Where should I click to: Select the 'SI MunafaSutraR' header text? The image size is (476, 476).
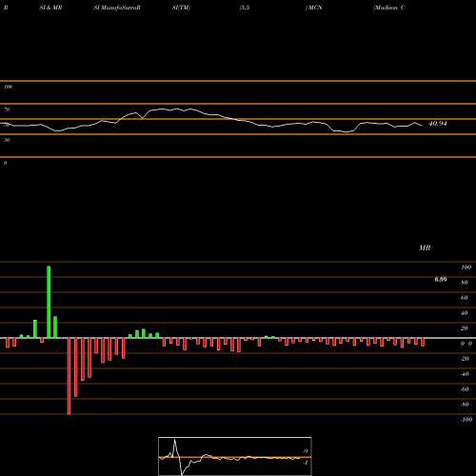point(117,8)
